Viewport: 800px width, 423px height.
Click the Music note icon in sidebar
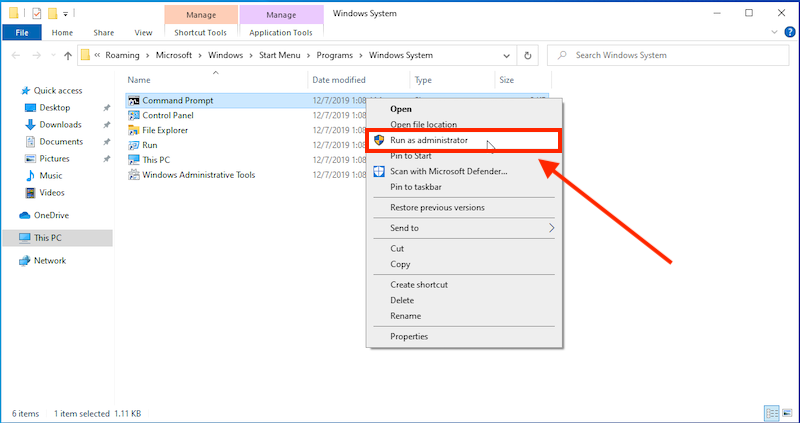pyautogui.click(x=31, y=176)
